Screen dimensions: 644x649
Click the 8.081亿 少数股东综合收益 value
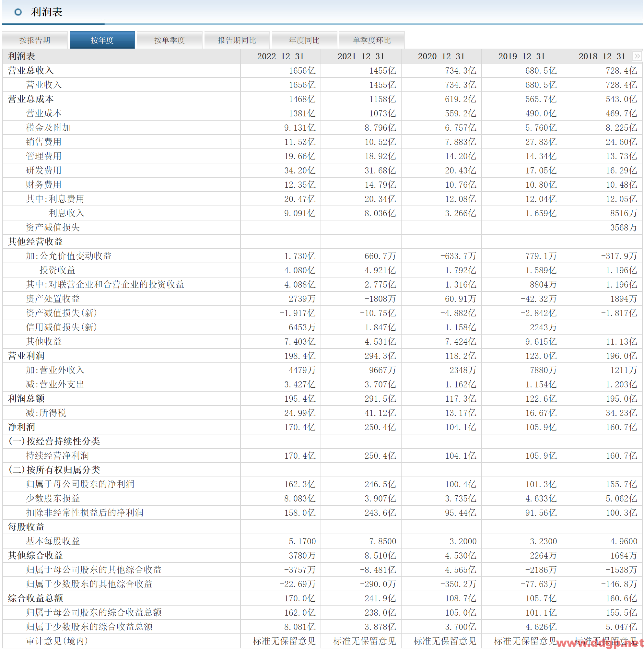pyautogui.click(x=300, y=627)
